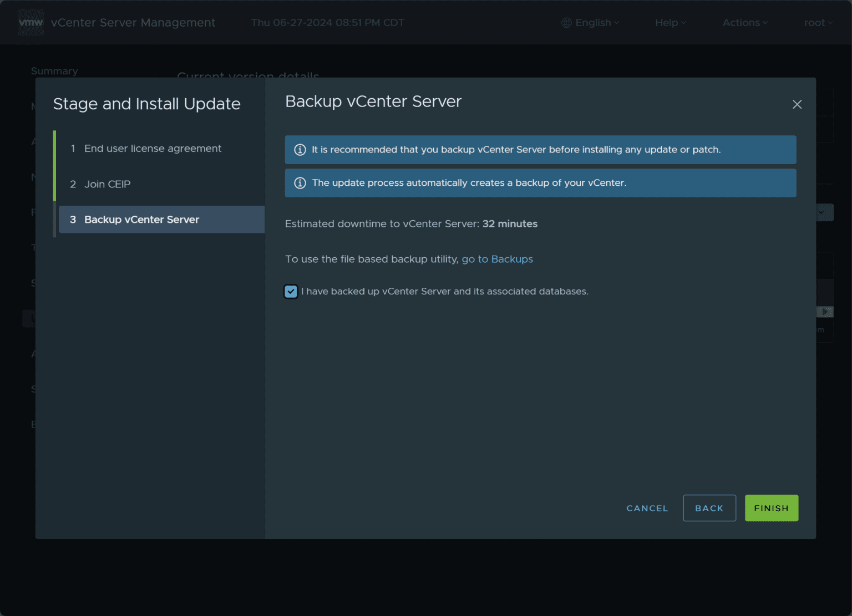Image resolution: width=852 pixels, height=616 pixels.
Task: Select the Backup vCenter Server step
Action: coord(141,220)
